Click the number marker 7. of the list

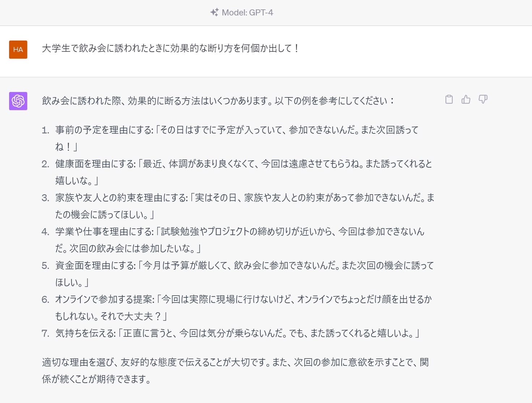point(45,334)
